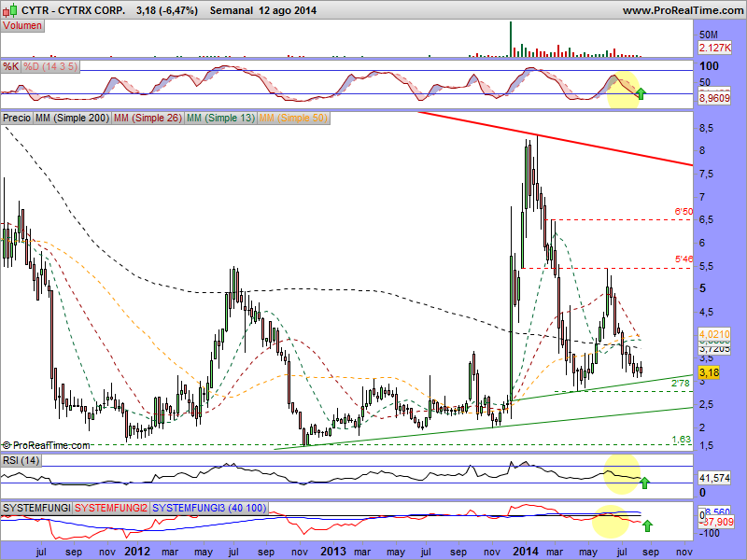This screenshot has height=560, width=747.
Task: Click the 41,574 RSI value
Action: point(714,478)
